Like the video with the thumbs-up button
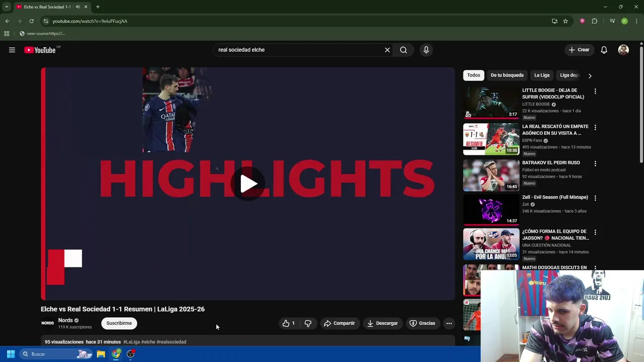Viewport: 644px width, 362px height. [289, 323]
